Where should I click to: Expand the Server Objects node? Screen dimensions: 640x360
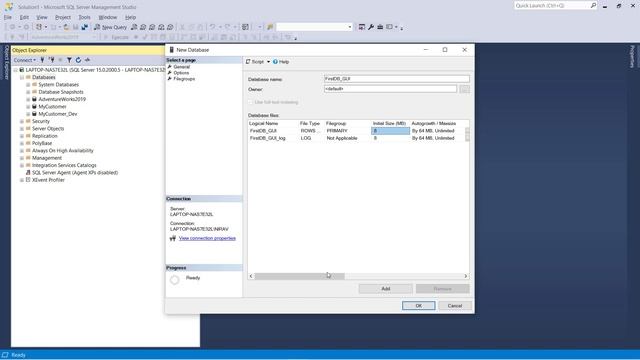22,129
